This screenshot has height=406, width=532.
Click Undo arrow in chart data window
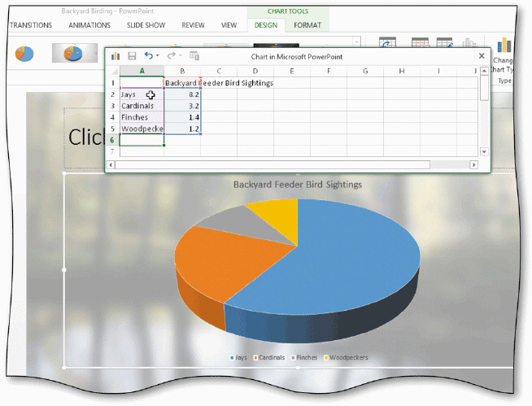click(x=149, y=55)
